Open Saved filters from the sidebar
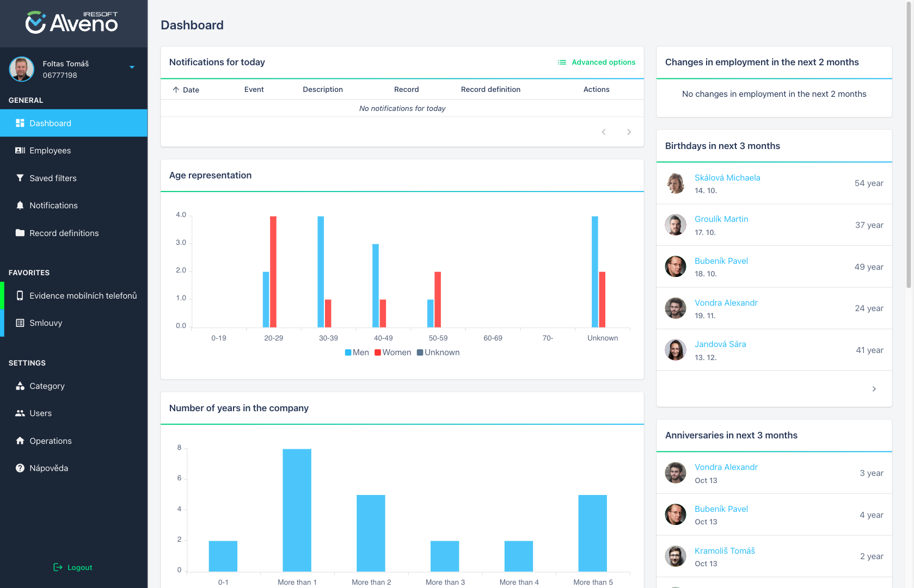Image resolution: width=914 pixels, height=588 pixels. 20,178
